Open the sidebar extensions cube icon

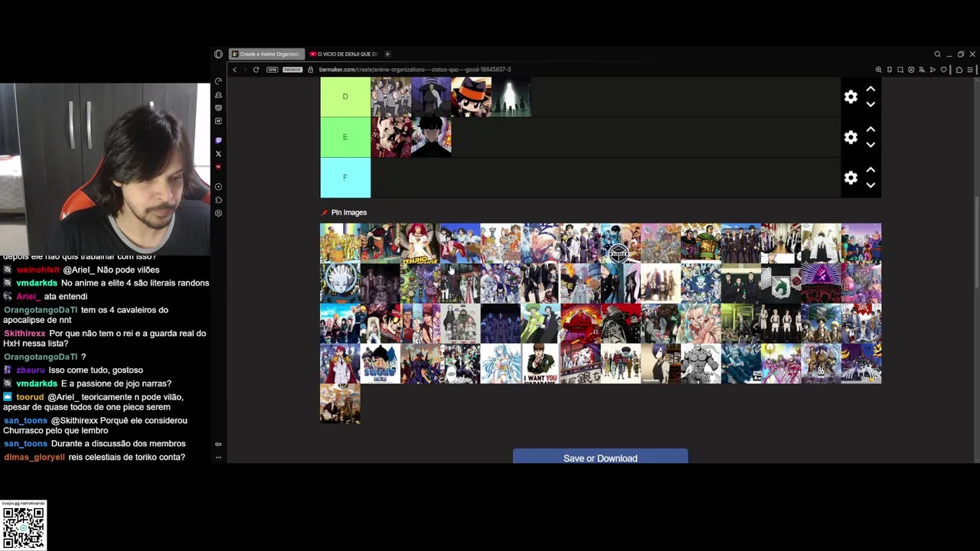218,200
